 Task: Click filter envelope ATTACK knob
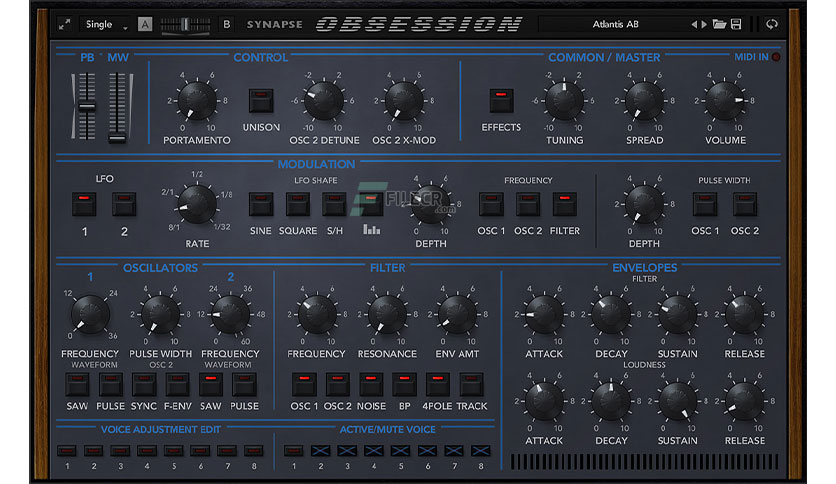[544, 314]
